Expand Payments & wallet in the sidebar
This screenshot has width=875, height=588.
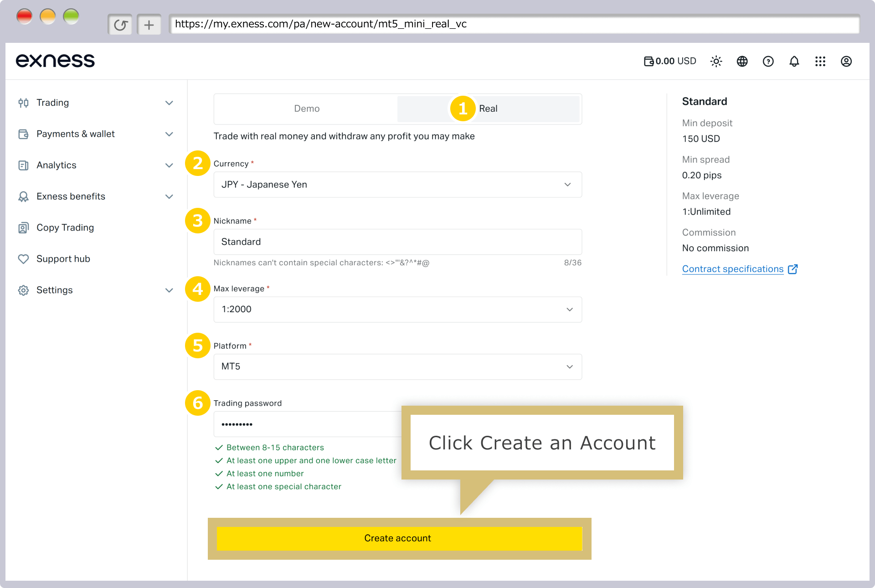click(96, 134)
